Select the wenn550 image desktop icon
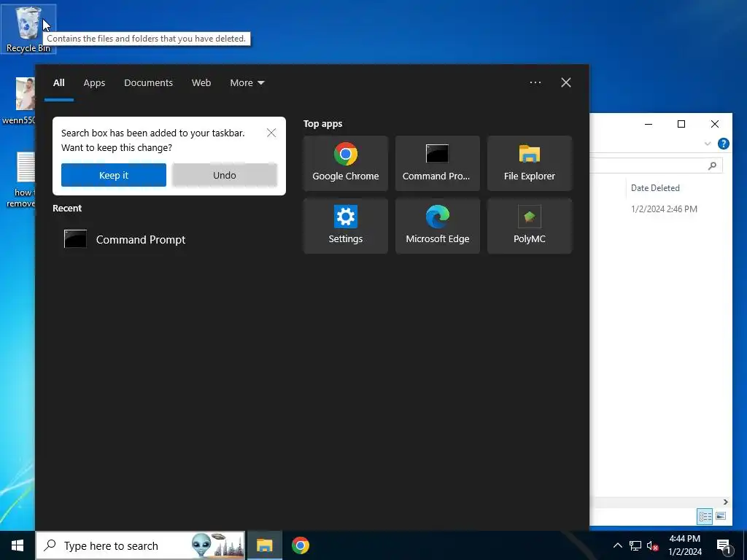The image size is (747, 560). pyautogui.click(x=19, y=101)
